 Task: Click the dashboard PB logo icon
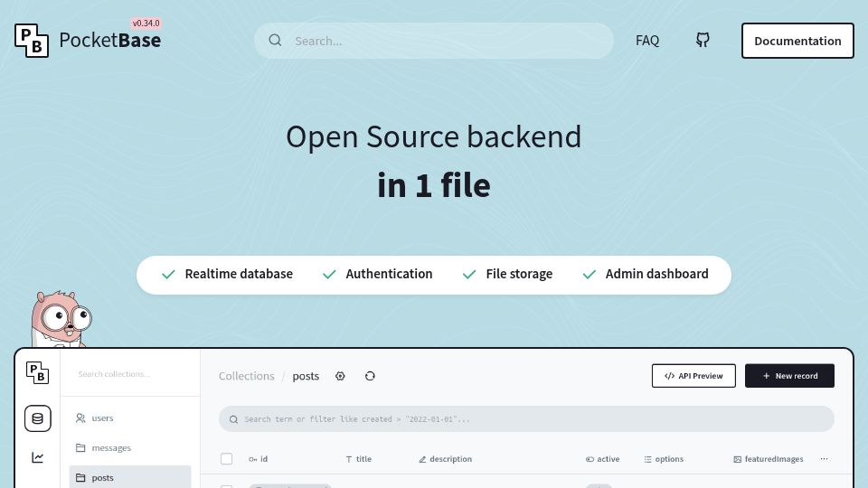(38, 373)
